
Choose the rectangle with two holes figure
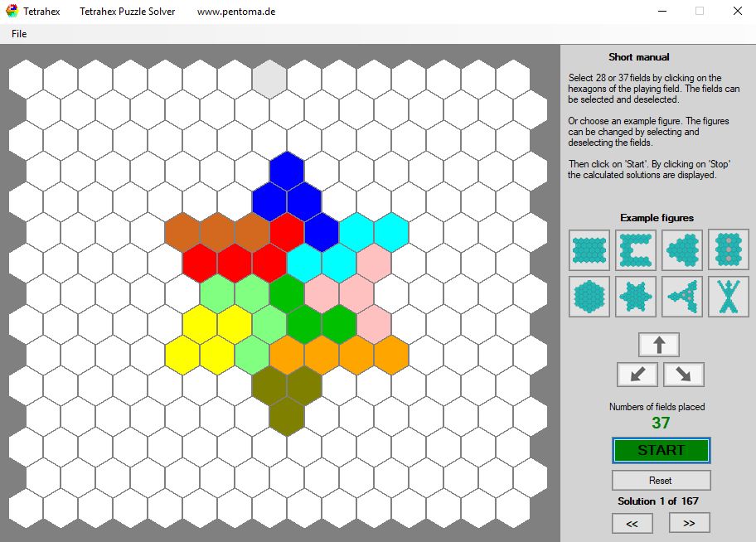point(728,249)
